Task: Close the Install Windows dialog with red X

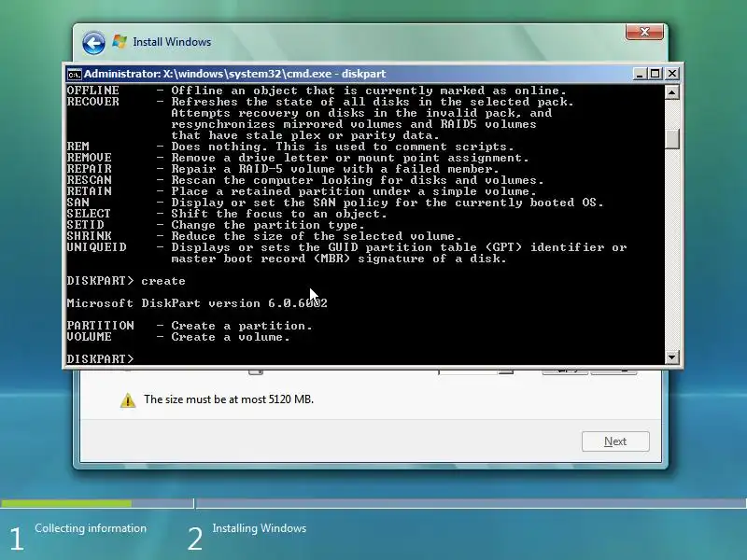Action: (644, 32)
